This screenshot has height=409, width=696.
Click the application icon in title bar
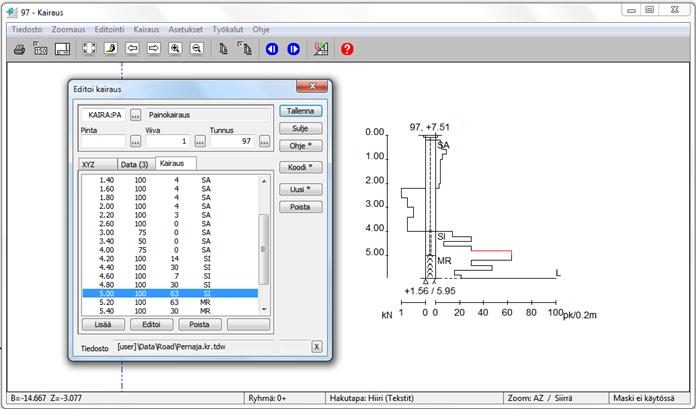coord(12,12)
